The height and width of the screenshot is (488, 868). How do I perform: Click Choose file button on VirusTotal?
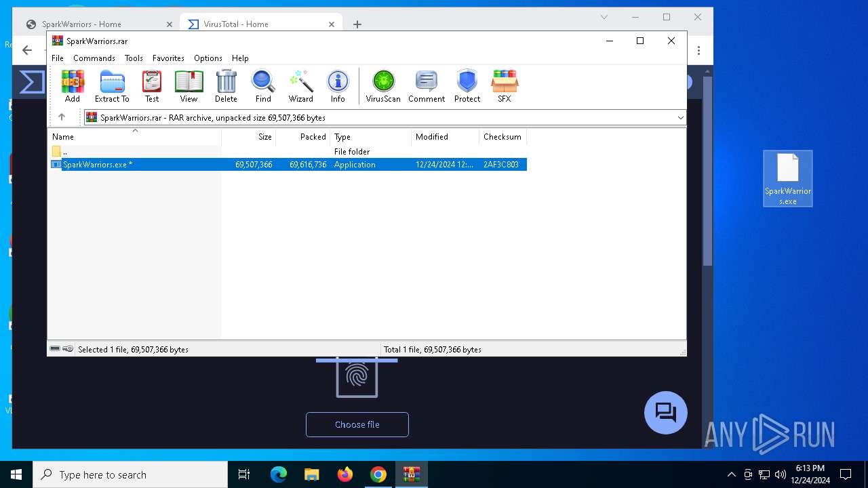tap(357, 424)
